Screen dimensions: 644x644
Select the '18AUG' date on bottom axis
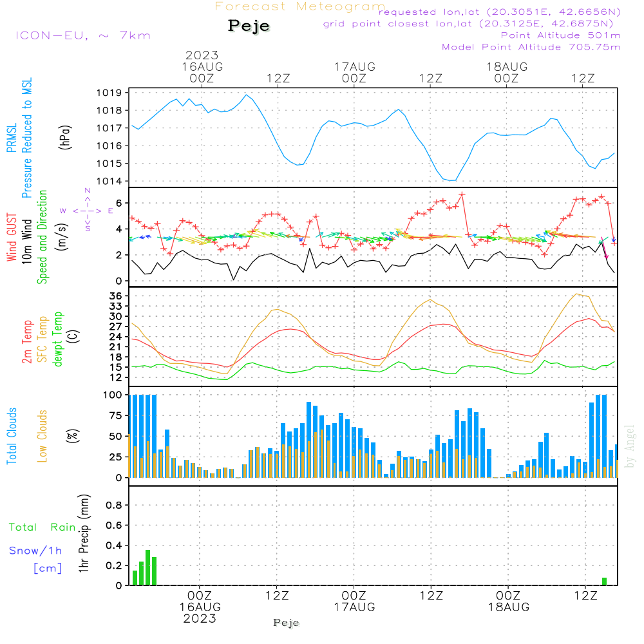click(509, 607)
